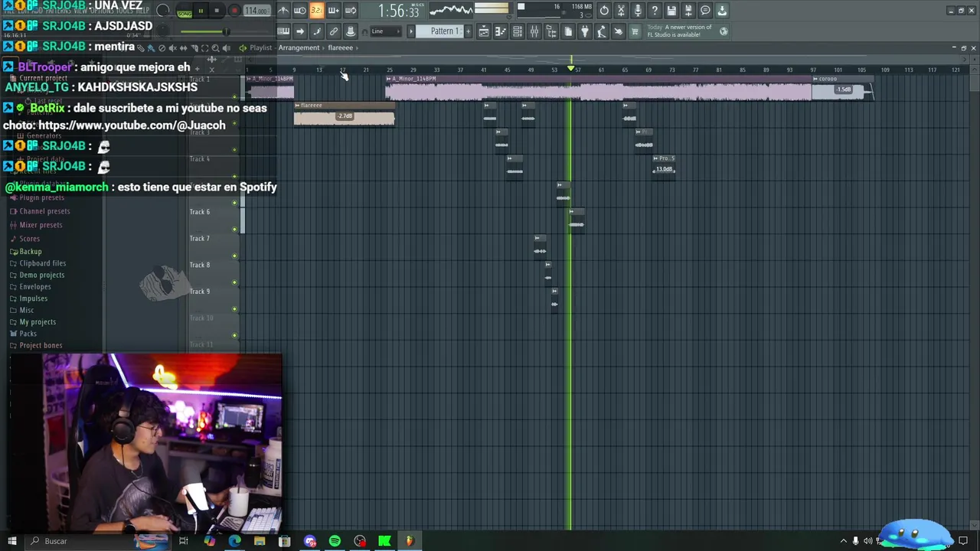Click the bird-shaped icon left of the shopping cart

619,31
